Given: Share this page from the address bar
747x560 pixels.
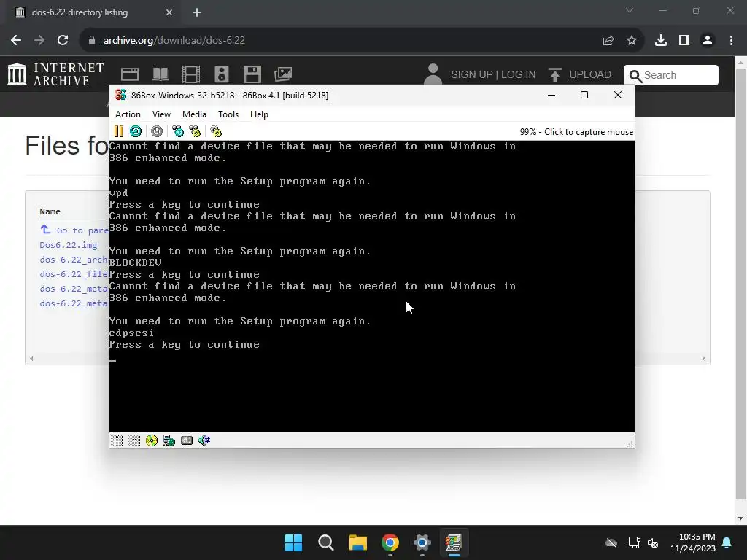Looking at the screenshot, I should (608, 41).
